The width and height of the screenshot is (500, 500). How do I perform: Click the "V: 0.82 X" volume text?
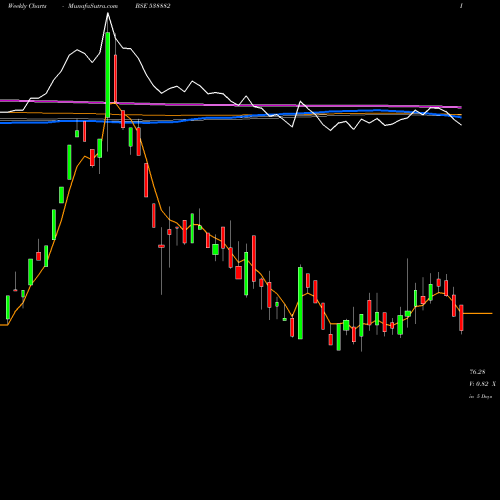(482, 384)
